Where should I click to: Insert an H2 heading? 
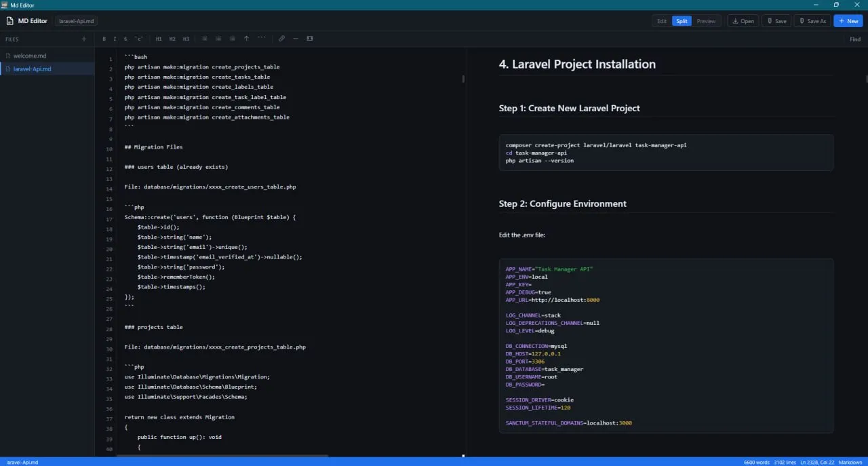pyautogui.click(x=172, y=39)
